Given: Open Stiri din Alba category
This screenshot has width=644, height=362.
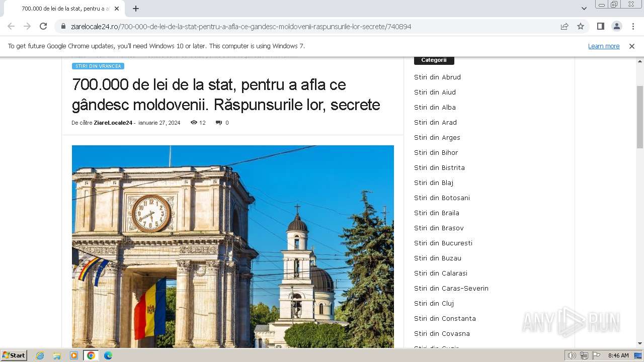Looking at the screenshot, I should click(435, 107).
